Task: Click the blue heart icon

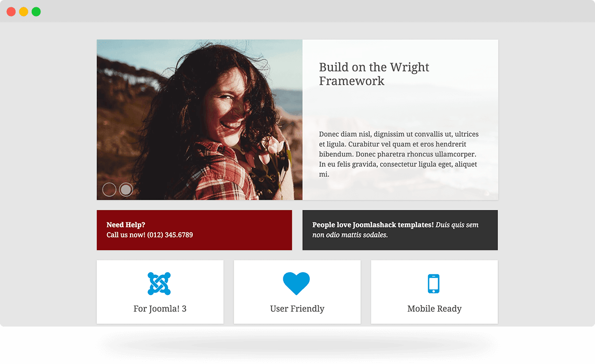Action: pos(297,284)
